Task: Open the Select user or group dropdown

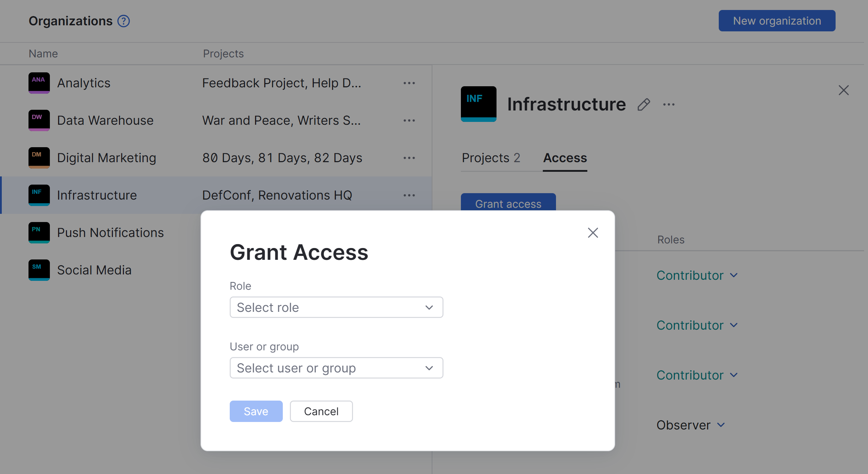Action: pyautogui.click(x=336, y=368)
